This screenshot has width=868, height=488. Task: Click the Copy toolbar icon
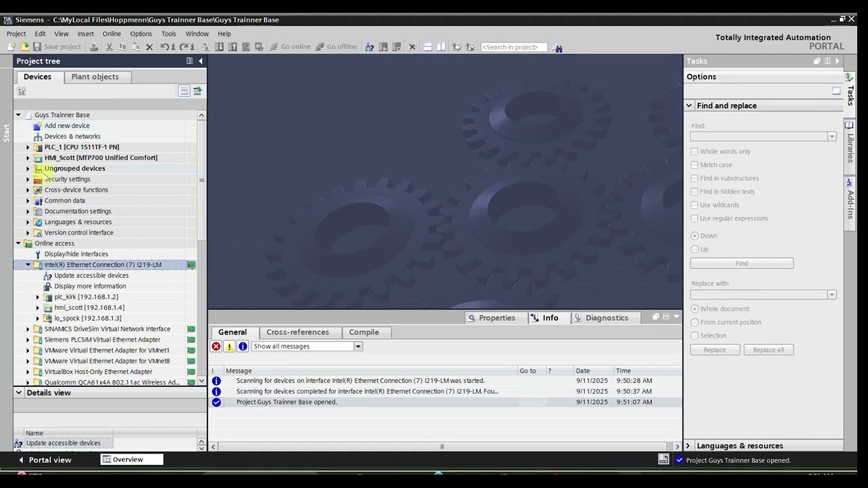tap(122, 47)
